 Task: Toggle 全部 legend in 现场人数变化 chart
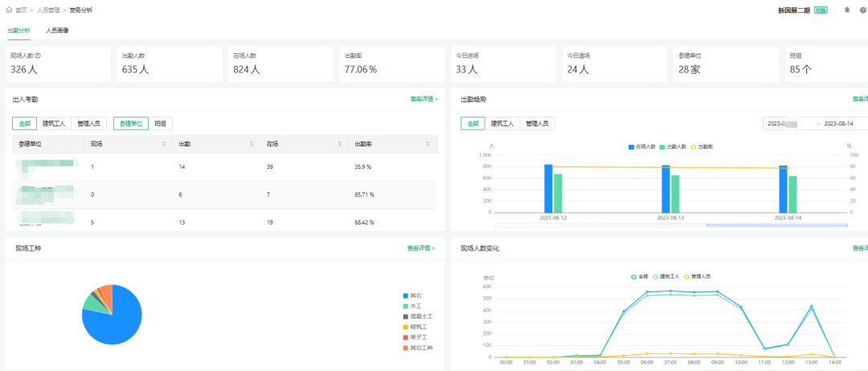point(640,276)
